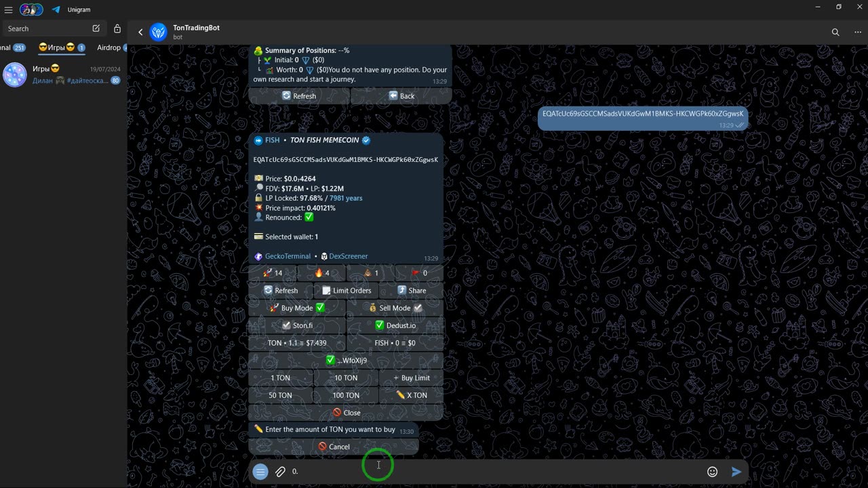Search within this chat using magnifier
This screenshot has height=488, width=868.
click(835, 32)
